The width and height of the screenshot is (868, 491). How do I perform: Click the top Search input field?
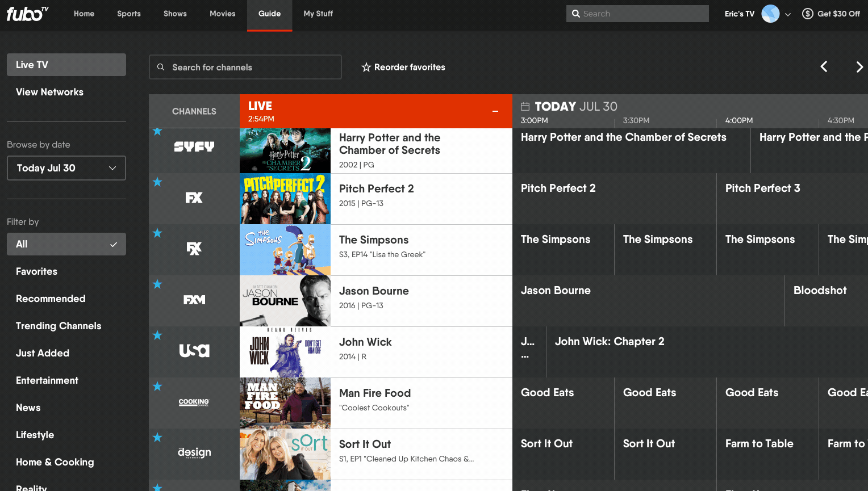coord(637,14)
